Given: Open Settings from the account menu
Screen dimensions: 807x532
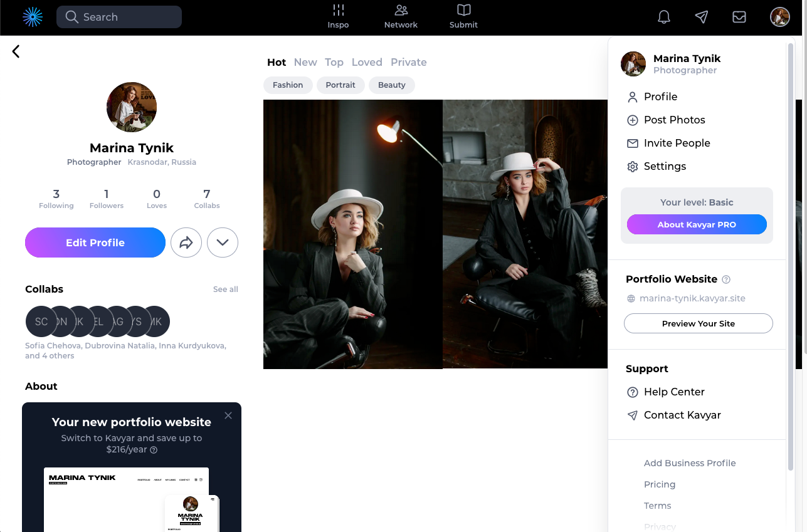Looking at the screenshot, I should (665, 166).
